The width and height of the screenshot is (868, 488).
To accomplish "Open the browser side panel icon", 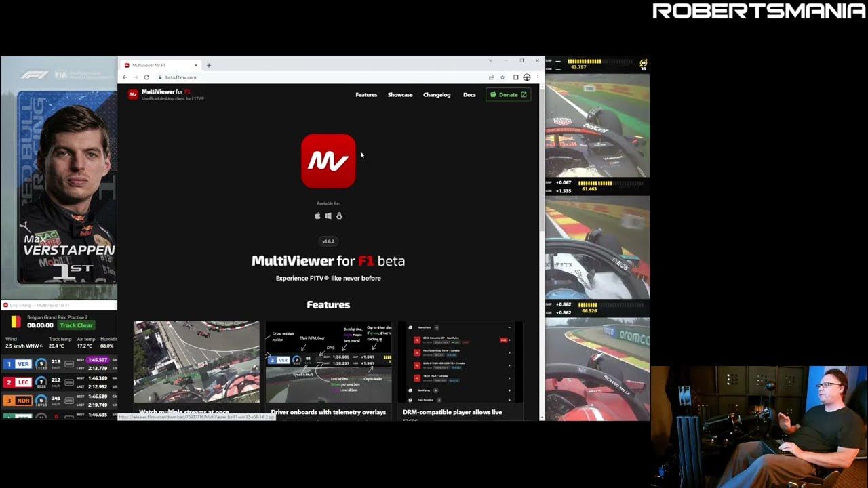I will [515, 77].
